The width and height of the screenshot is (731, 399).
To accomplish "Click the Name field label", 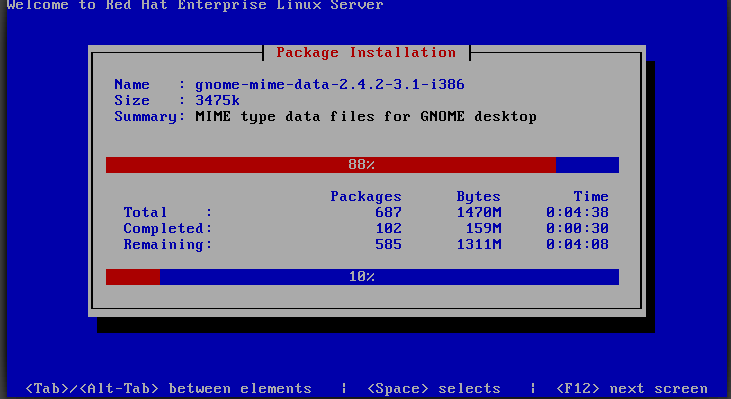I will tap(132, 84).
